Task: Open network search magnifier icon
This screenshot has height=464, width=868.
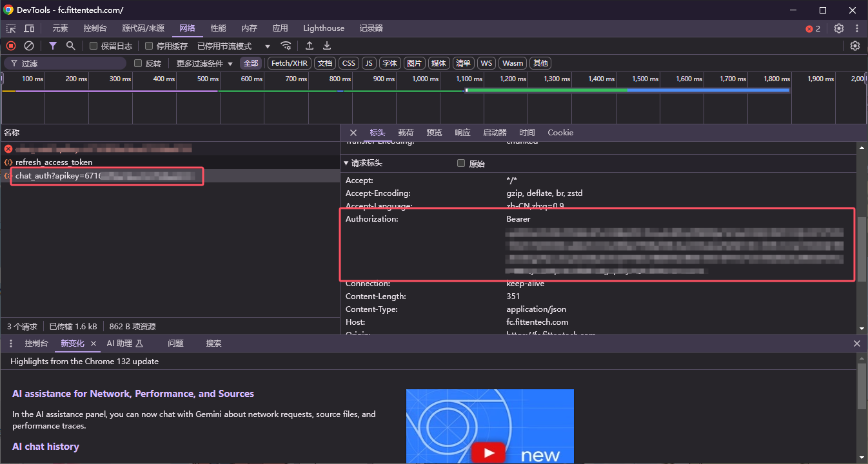Action: (71, 46)
